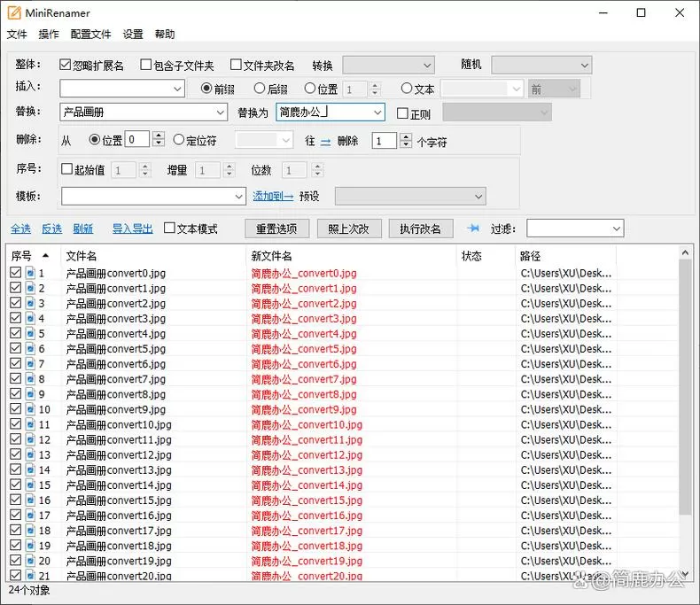Viewport: 700px width, 605px height.
Task: Select the 位置 radio in 插入 row
Action: coord(310,89)
